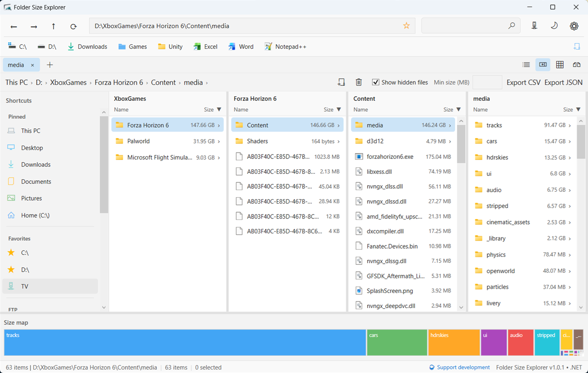Select Pictures in Pinned shortcuts
Screen dimensions: 588x373
click(50, 198)
